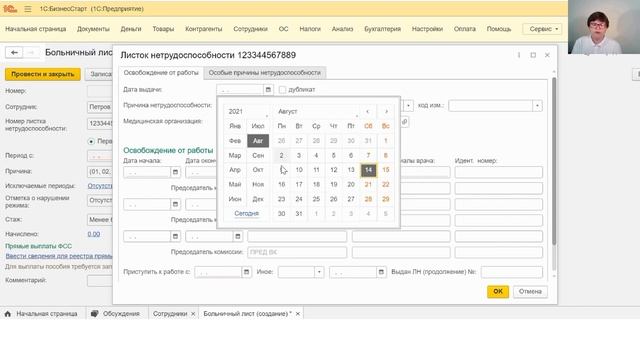Image resolution: width=640 pixels, height=360 pixels.
Task: Go to previous month in calendar
Action: pos(368,111)
